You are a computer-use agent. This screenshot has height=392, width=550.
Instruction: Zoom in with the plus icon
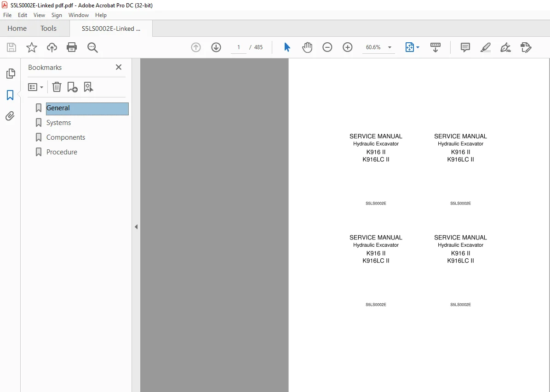point(348,47)
